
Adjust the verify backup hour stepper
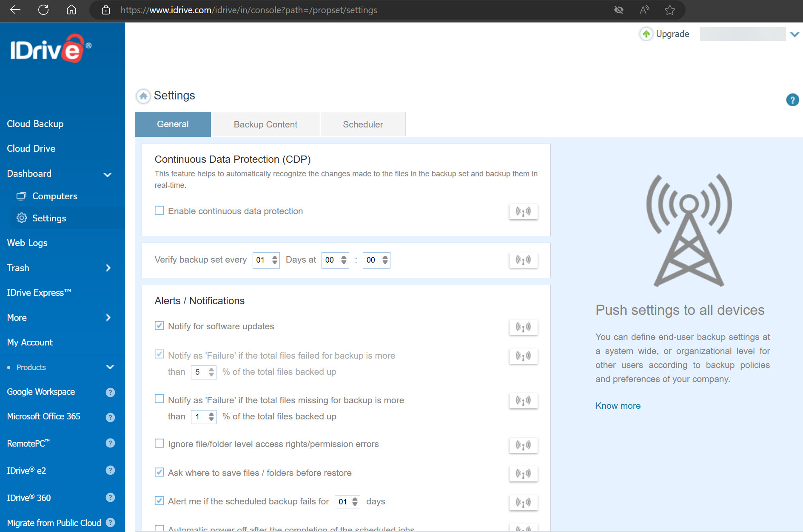pos(344,260)
